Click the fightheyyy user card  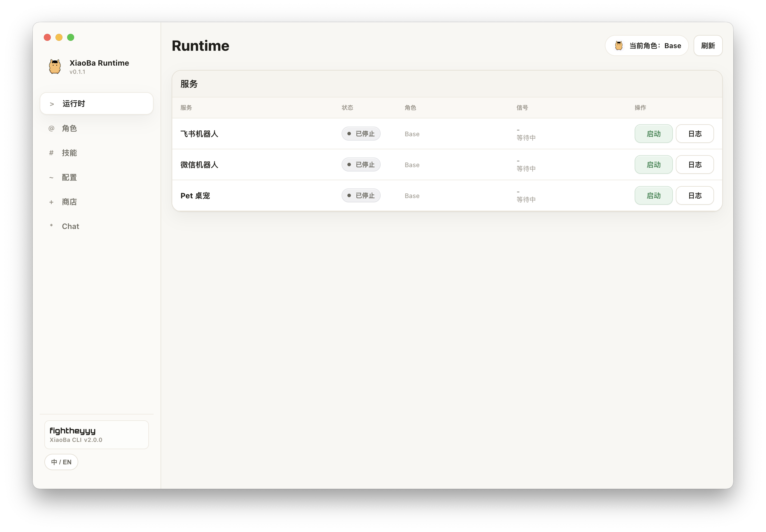[x=96, y=435]
